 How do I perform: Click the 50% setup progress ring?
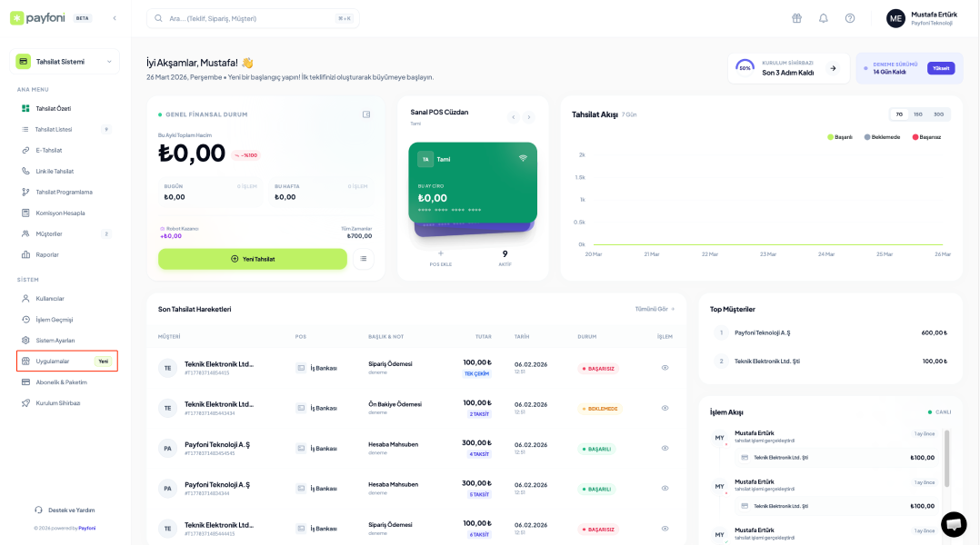click(x=745, y=68)
